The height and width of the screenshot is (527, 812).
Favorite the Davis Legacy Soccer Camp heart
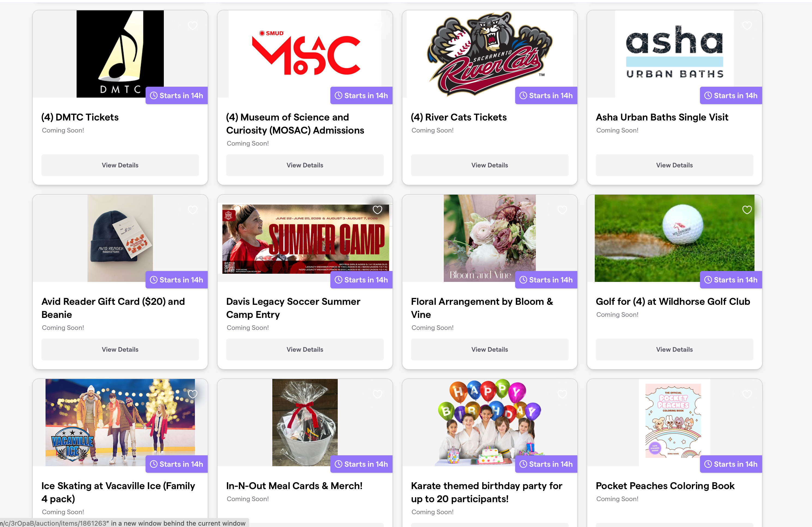coord(377,210)
